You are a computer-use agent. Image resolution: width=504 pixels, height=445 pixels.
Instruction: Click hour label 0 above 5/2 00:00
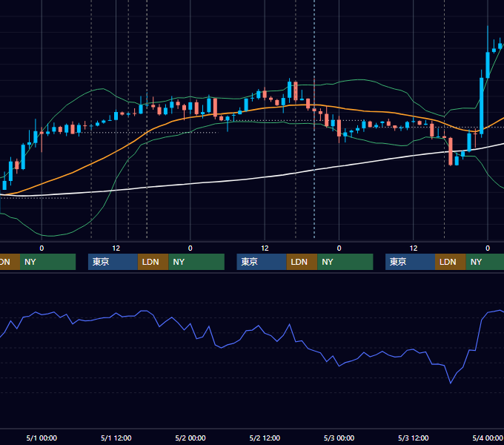[190, 248]
